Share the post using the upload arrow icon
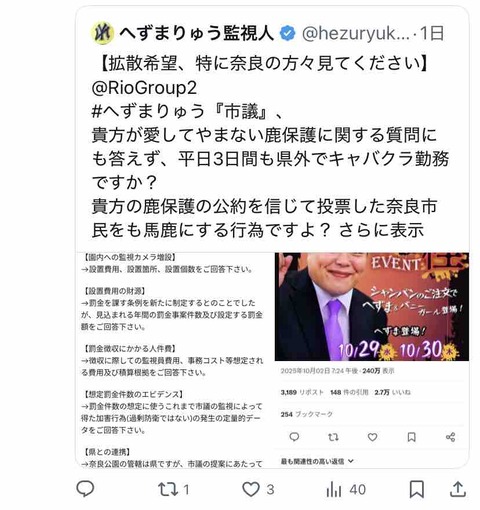 coord(458,489)
